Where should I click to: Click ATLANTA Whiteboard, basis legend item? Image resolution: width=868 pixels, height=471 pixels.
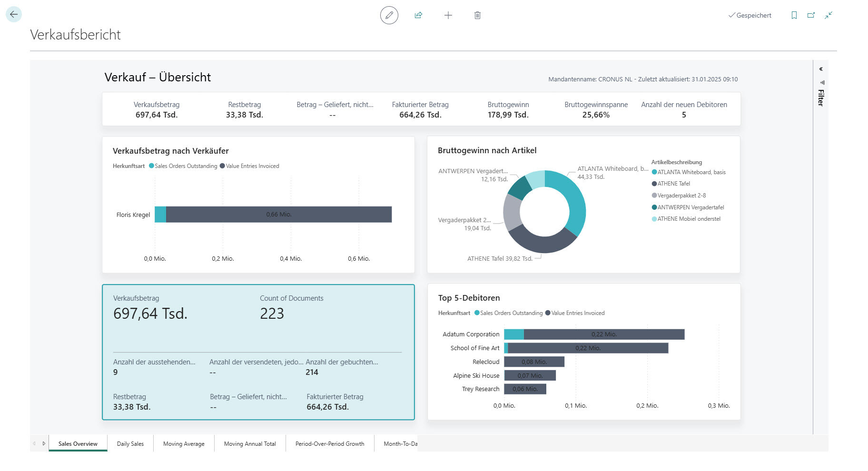coord(689,172)
